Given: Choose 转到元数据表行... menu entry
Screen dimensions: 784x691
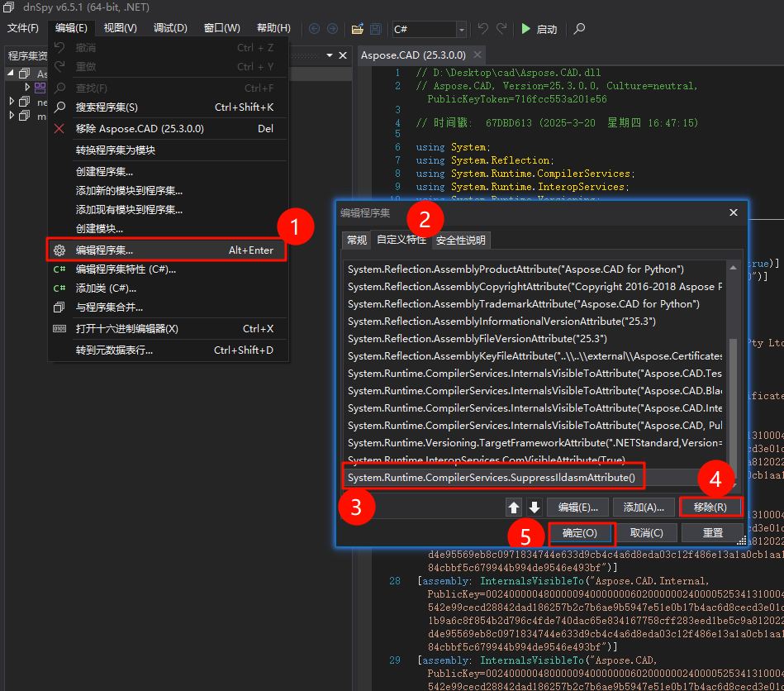Looking at the screenshot, I should click(x=168, y=350).
